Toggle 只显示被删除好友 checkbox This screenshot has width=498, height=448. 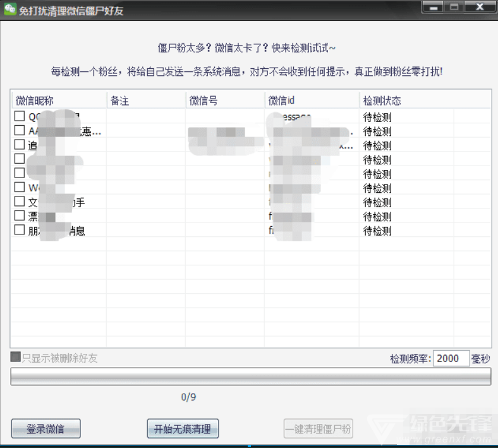(x=16, y=356)
